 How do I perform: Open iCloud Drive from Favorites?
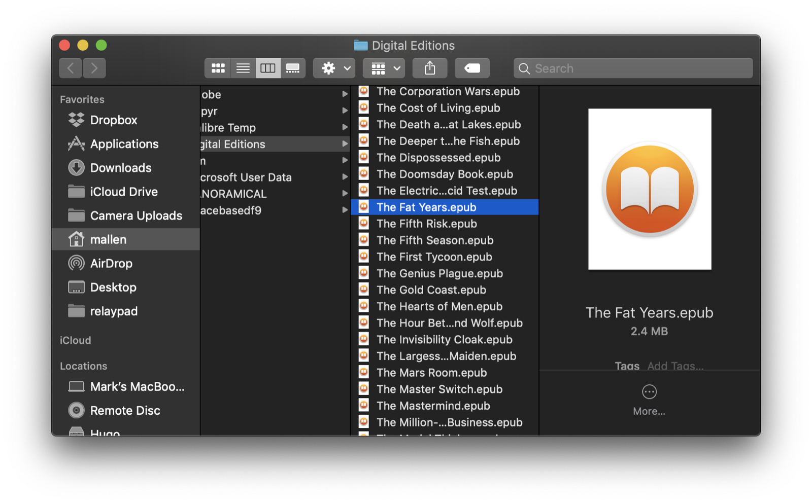123,192
